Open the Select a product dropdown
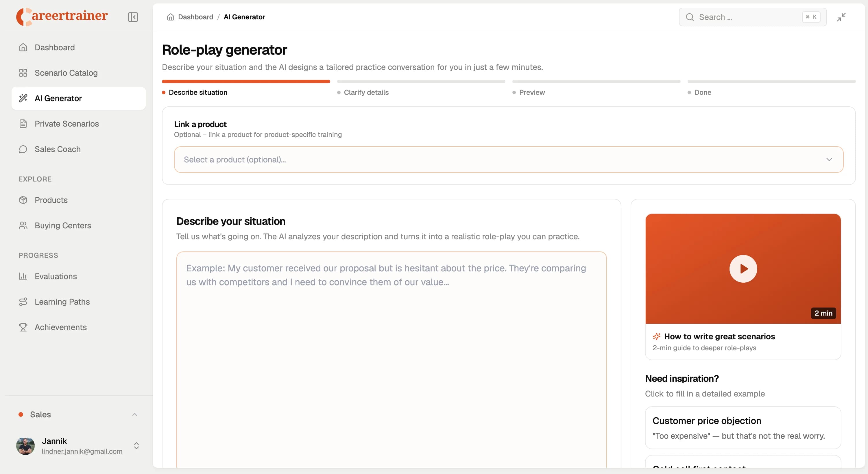This screenshot has width=868, height=474. [x=509, y=160]
